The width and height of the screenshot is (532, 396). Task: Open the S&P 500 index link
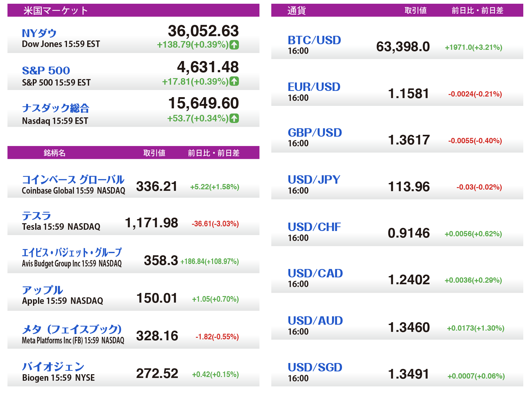(46, 70)
